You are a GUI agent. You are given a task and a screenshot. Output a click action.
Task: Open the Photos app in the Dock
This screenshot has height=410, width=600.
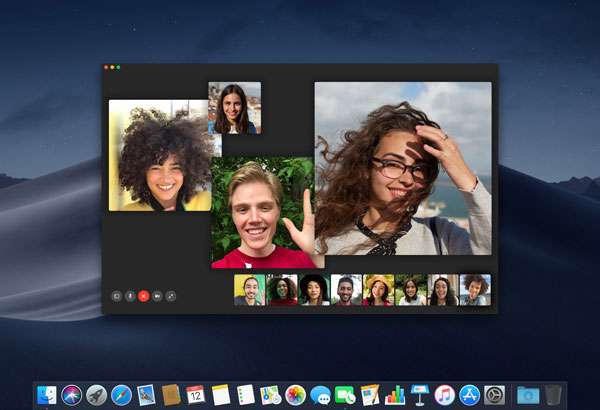coord(295,395)
